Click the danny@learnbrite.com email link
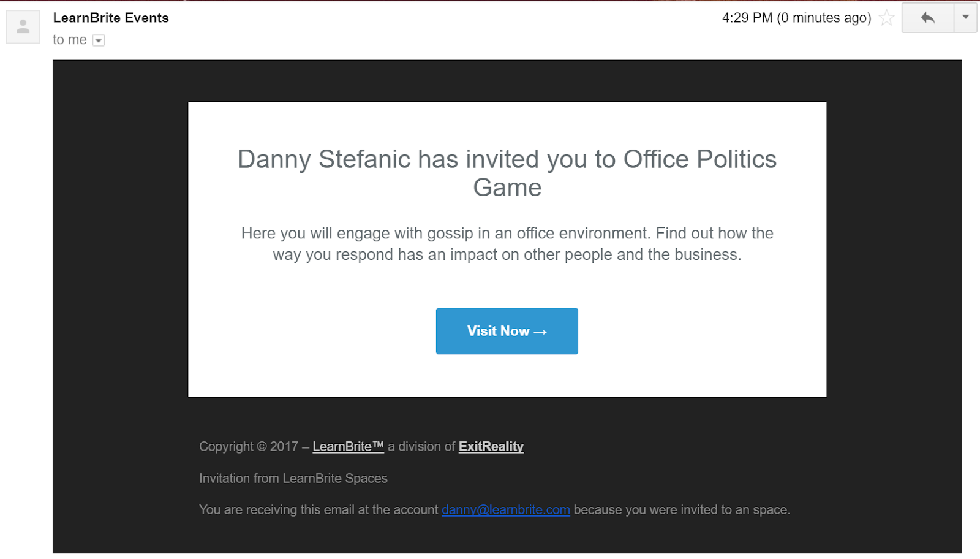 tap(505, 510)
